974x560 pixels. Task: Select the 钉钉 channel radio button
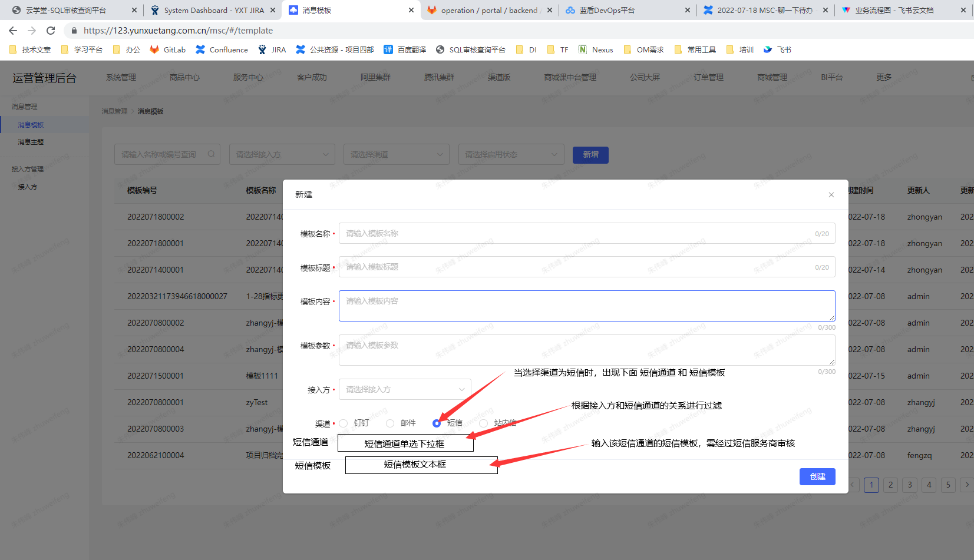click(x=344, y=423)
